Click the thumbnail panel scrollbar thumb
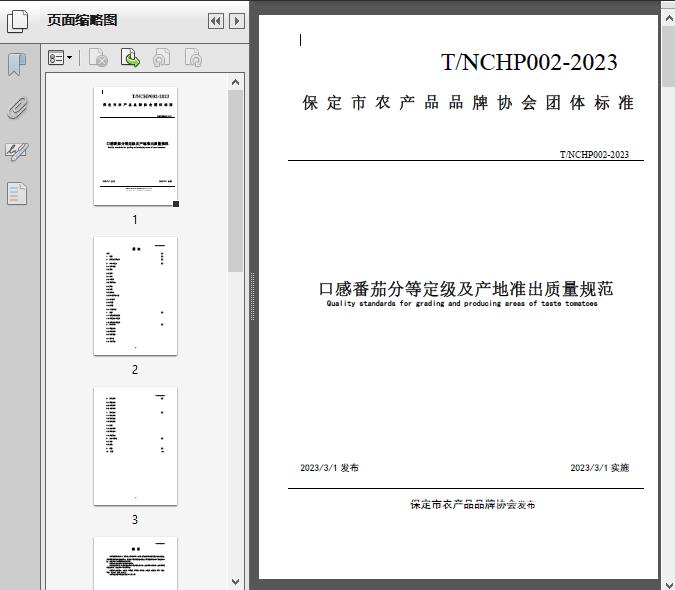 [235, 181]
